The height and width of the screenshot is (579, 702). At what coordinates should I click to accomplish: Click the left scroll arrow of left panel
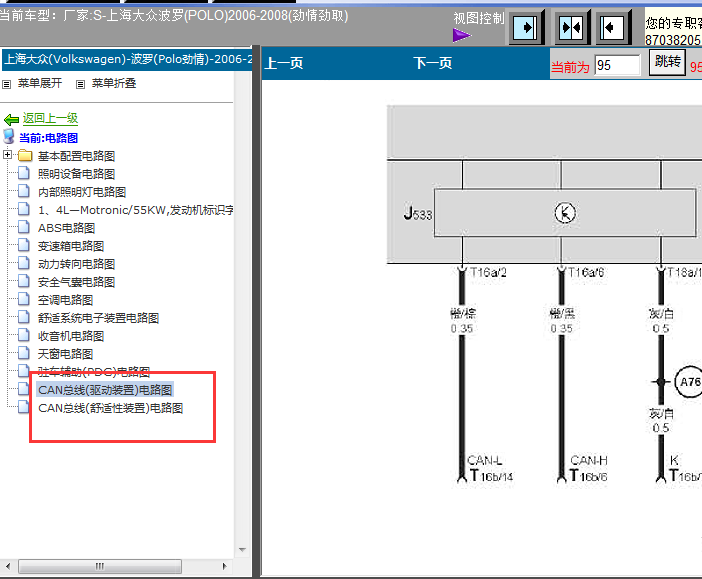[8, 566]
